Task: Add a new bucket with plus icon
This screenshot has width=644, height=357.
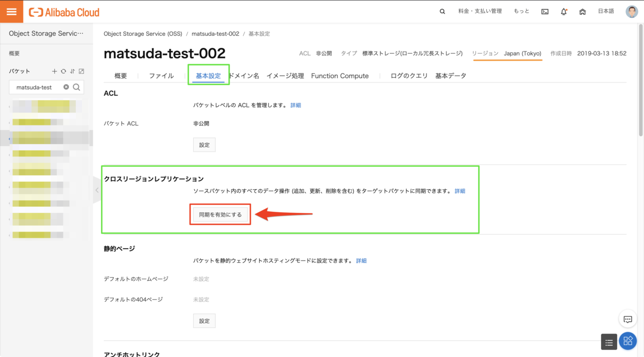Action: (54, 71)
